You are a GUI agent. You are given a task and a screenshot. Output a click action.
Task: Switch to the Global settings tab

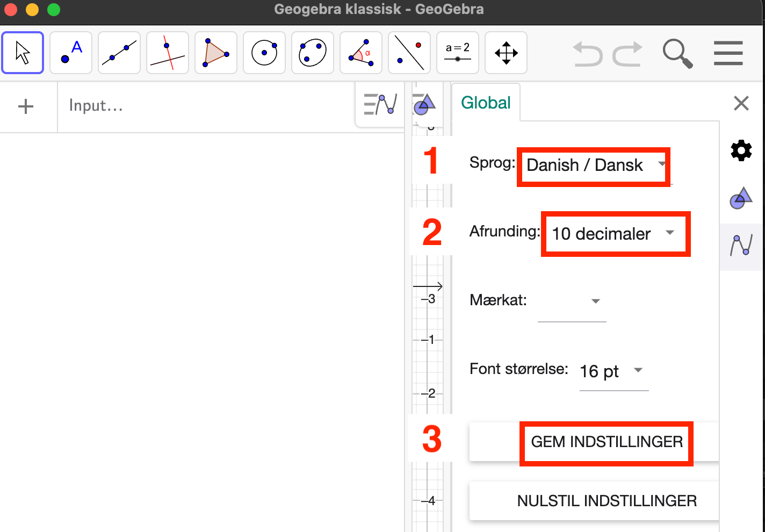click(486, 103)
